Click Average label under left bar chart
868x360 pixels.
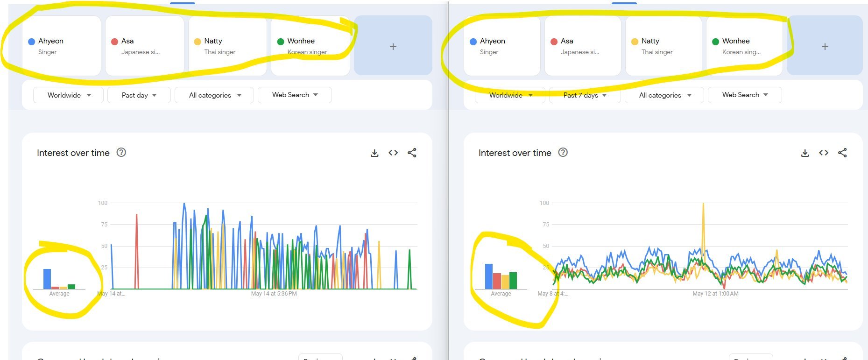(x=59, y=294)
